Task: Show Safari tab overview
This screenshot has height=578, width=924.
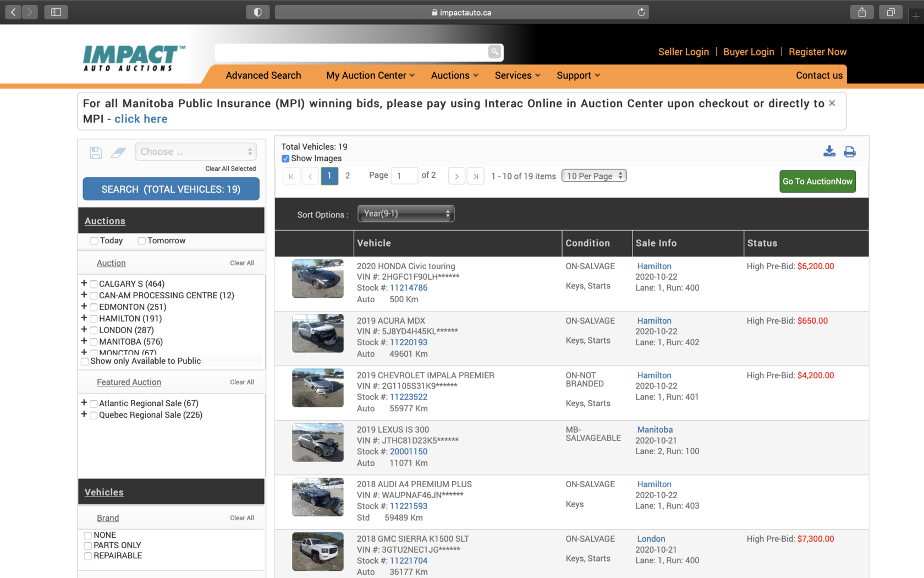Action: click(890, 12)
